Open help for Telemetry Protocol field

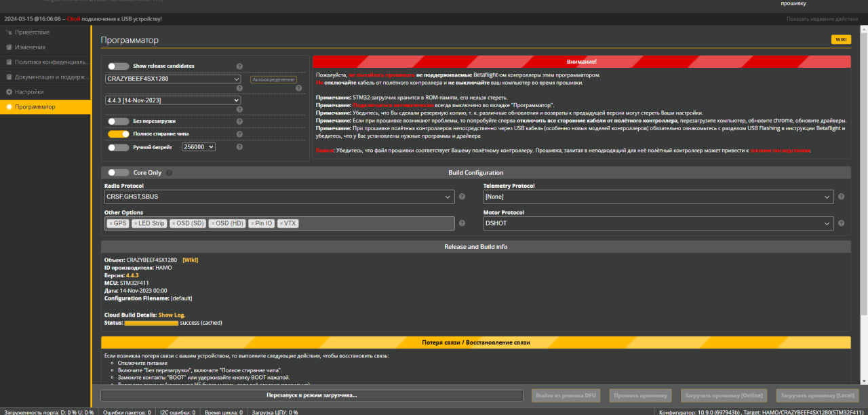841,197
